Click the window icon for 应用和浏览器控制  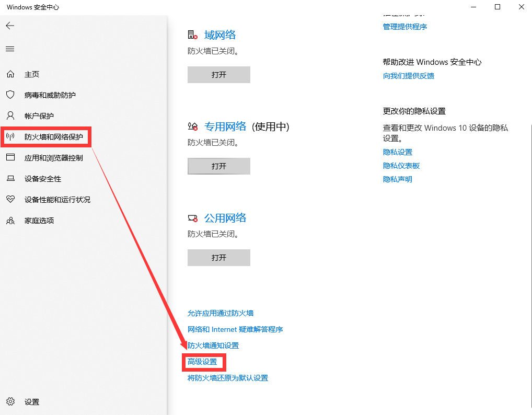[10, 157]
